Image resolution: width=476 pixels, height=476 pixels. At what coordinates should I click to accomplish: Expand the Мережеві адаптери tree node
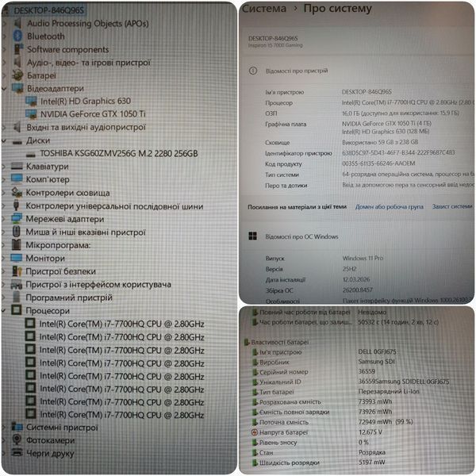(4, 219)
